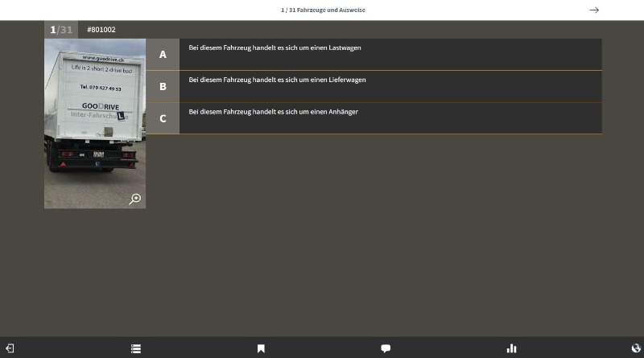Click the GOODRIVE logo on truck photo
The height and width of the screenshot is (358, 644).
[100, 106]
